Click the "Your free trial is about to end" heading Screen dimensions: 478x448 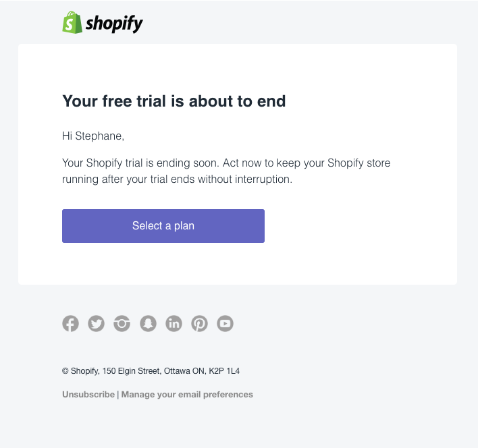point(174,101)
